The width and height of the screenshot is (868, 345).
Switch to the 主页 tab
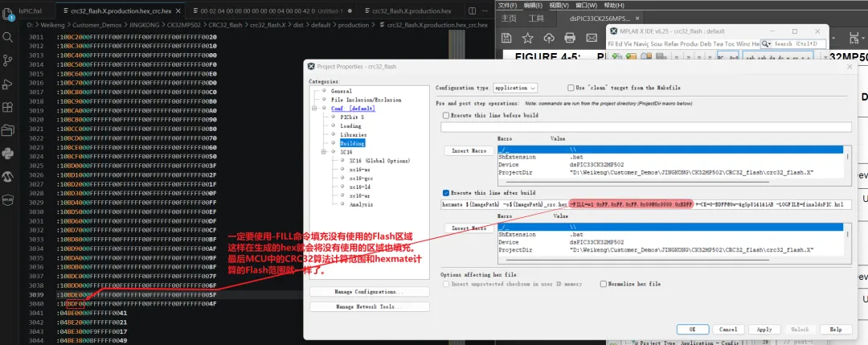click(x=508, y=18)
